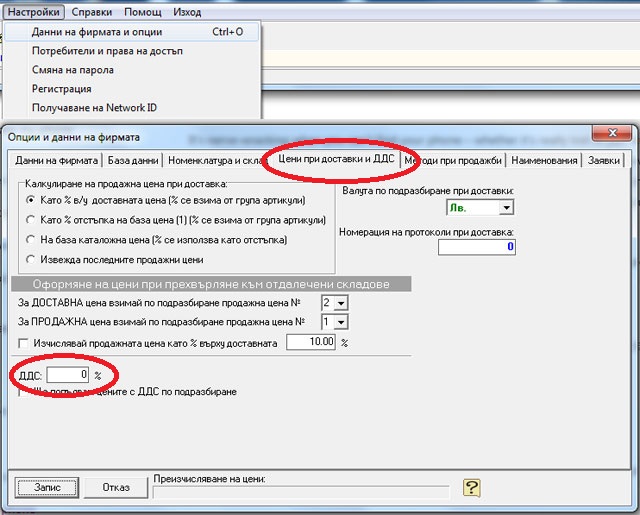Open the База данни tab
This screenshot has width=640, height=515.
click(x=132, y=160)
